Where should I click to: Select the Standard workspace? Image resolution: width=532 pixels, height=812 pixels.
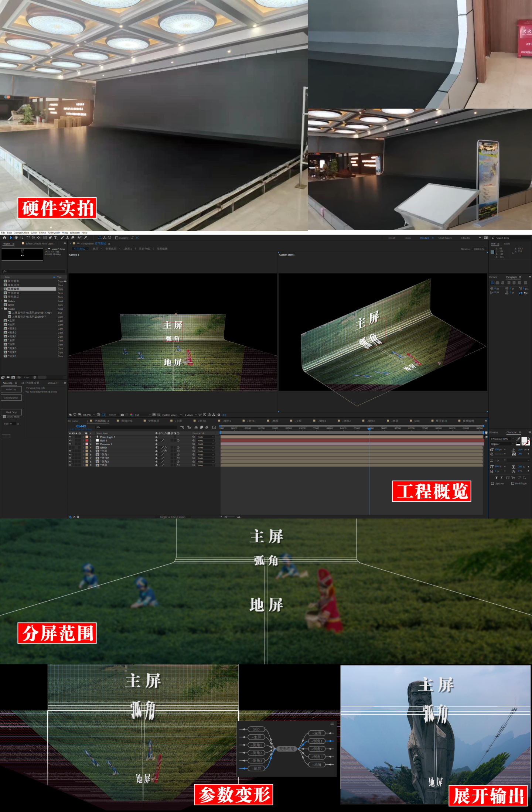click(x=424, y=238)
